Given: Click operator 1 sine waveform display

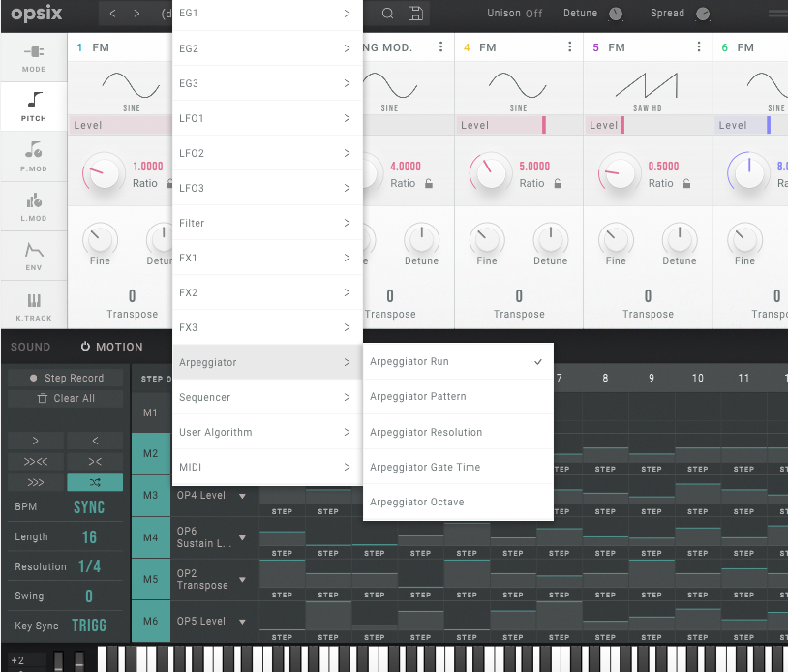Looking at the screenshot, I should [131, 89].
